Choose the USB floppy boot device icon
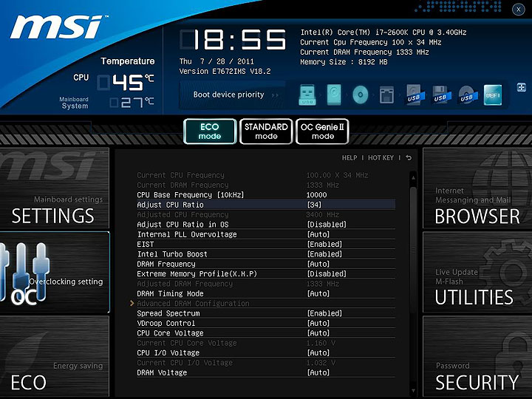 tap(442, 95)
